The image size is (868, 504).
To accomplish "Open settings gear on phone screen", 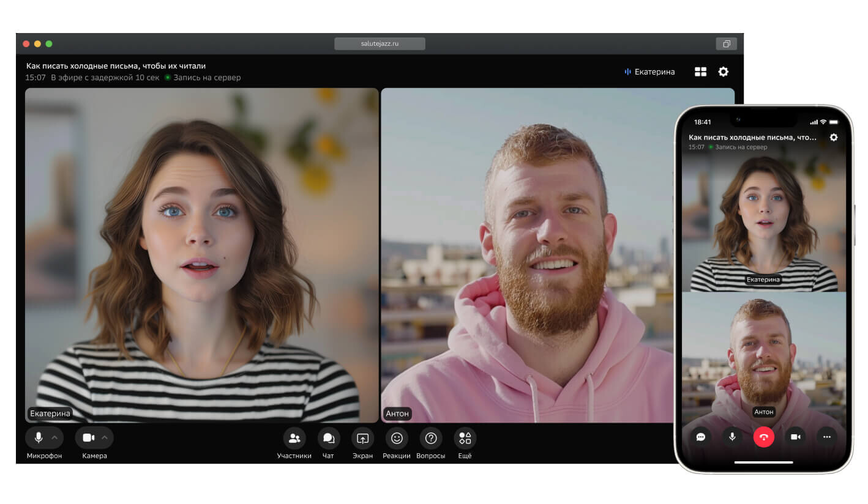I will coord(834,138).
